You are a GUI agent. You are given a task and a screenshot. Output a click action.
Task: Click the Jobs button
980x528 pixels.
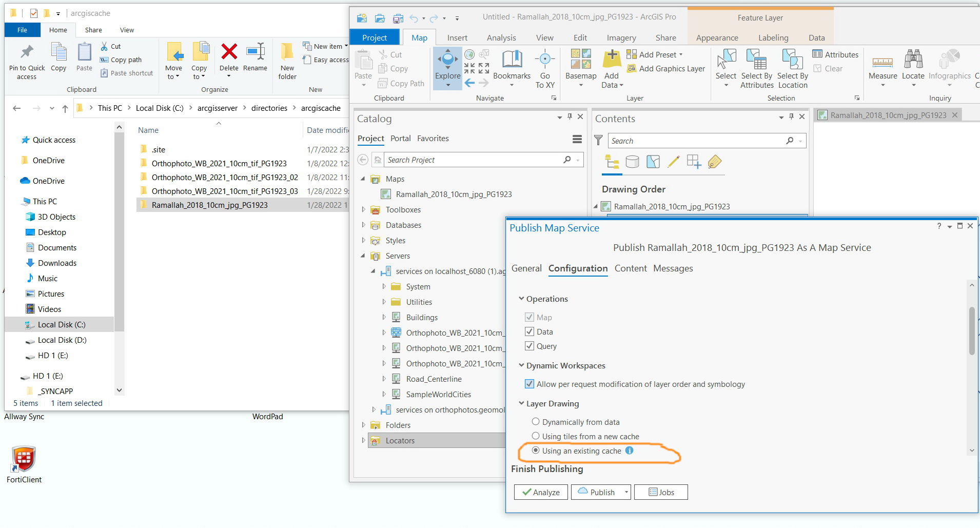pyautogui.click(x=661, y=492)
